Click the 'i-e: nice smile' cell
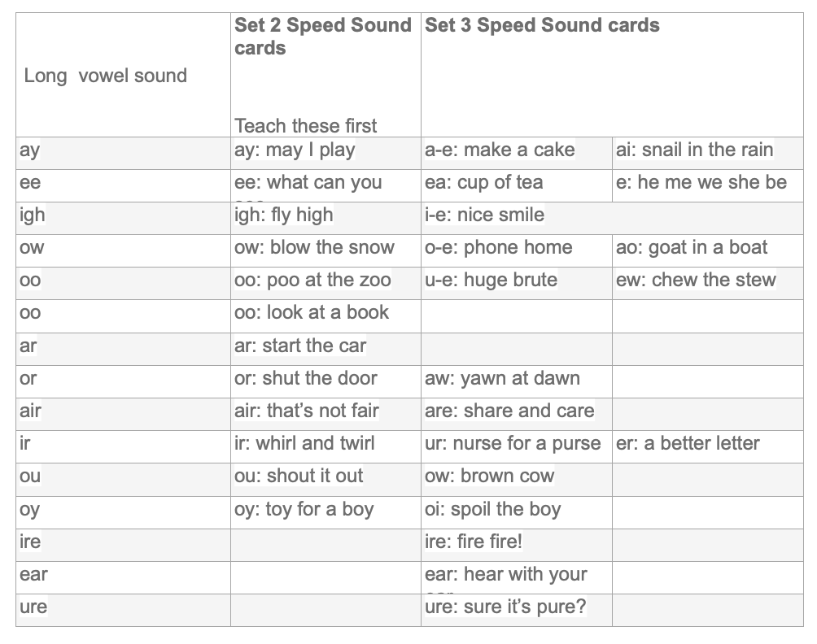Image resolution: width=817 pixels, height=644 pixels. pos(485,215)
